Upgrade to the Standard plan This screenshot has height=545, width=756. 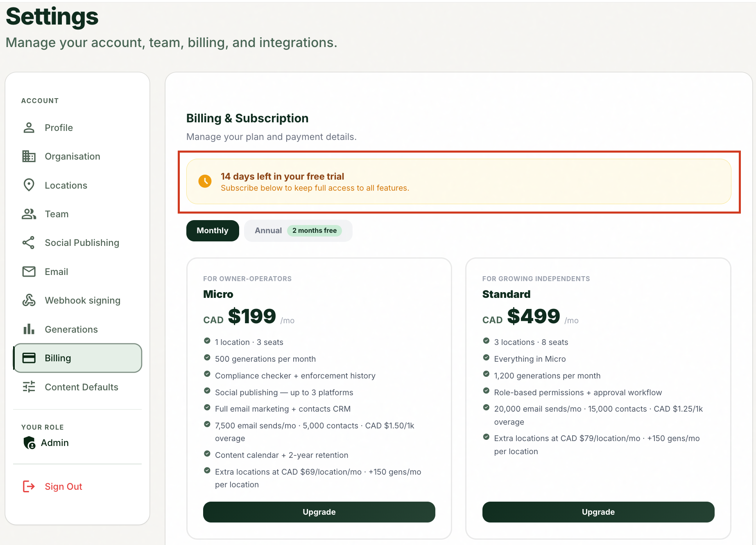(598, 512)
